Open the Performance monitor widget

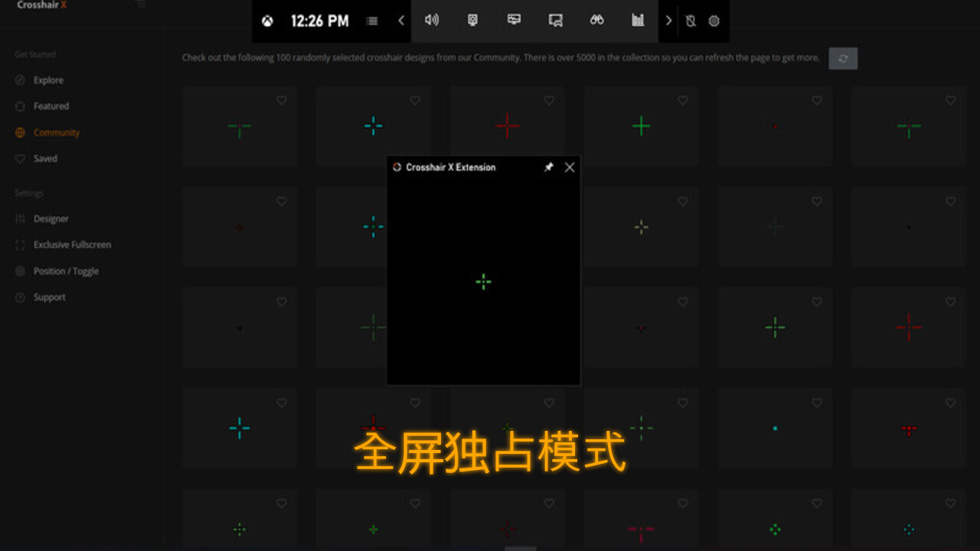point(514,21)
